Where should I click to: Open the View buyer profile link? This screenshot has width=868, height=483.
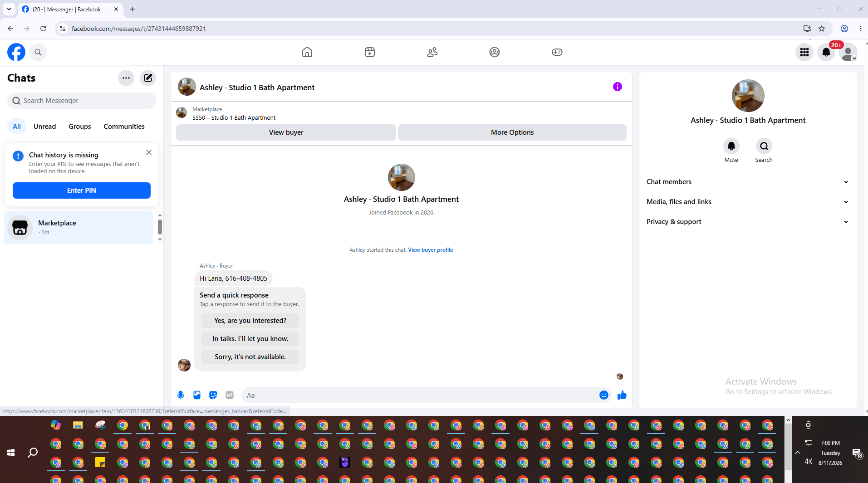pos(430,250)
